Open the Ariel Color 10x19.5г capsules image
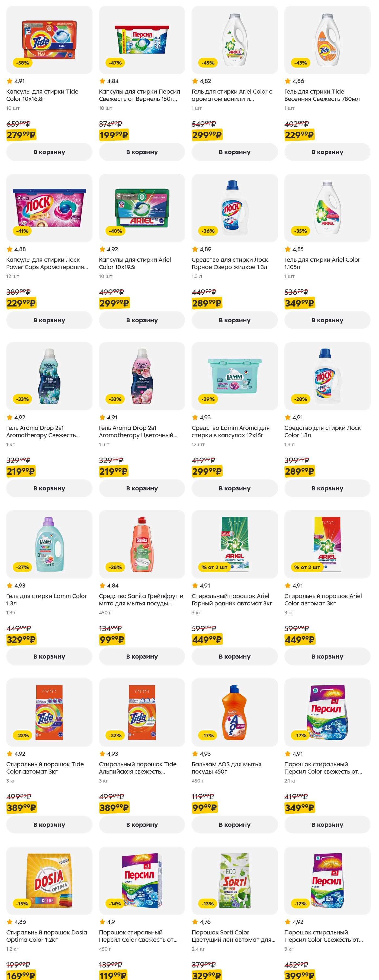Screen dimensions: 379x980 point(142,208)
